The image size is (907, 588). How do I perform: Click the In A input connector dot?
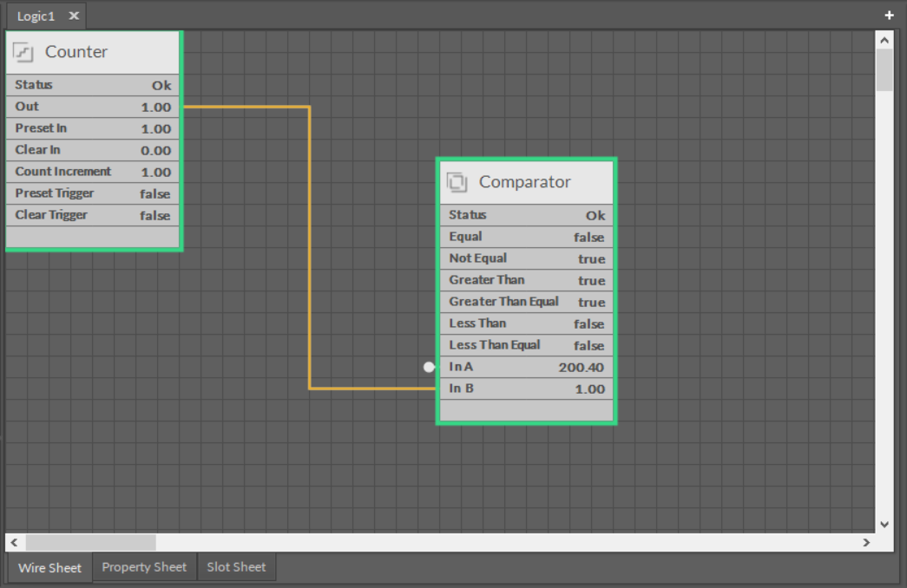coord(429,367)
